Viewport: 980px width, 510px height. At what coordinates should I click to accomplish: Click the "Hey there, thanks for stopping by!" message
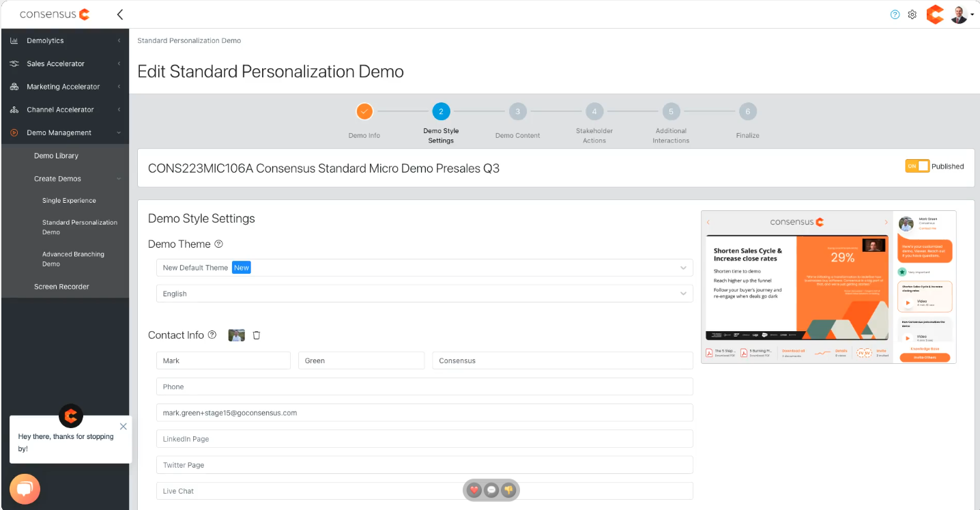(66, 442)
